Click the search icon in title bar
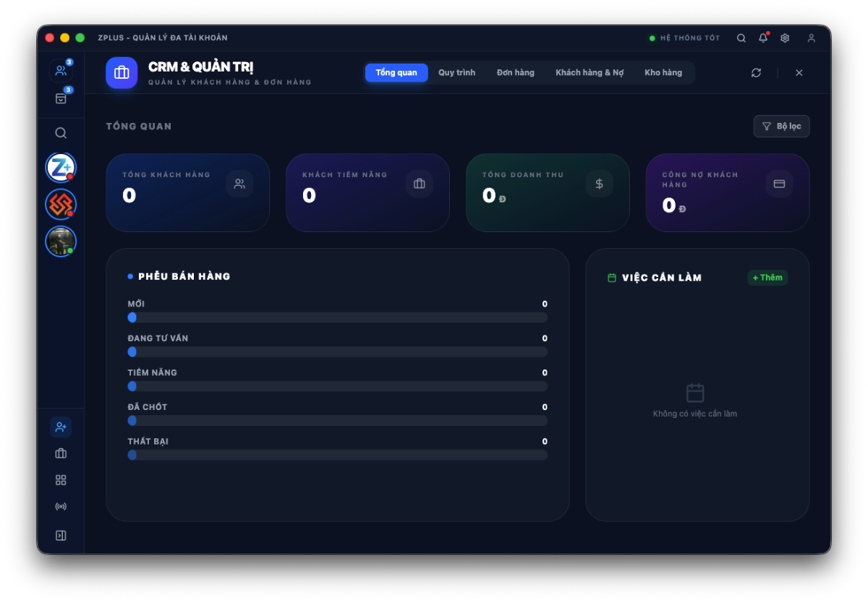The image size is (868, 603). (741, 38)
